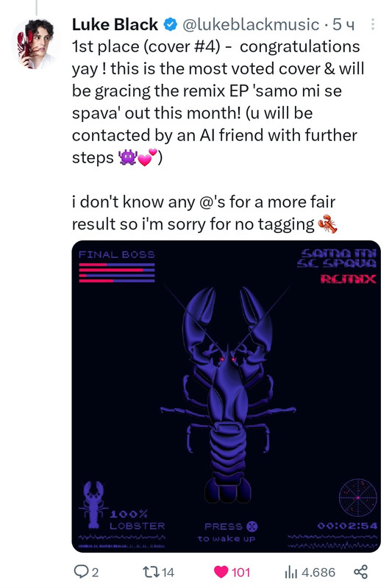Click the reply speech bubble icon
Viewport: 392px width, 588px height.
[x=81, y=572]
